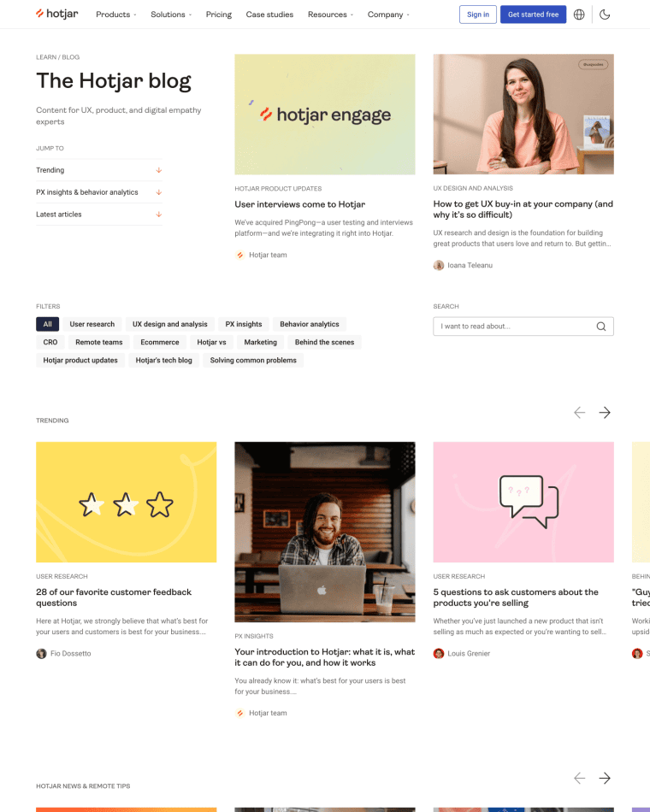Jump to Trending section arrow

pyautogui.click(x=158, y=170)
